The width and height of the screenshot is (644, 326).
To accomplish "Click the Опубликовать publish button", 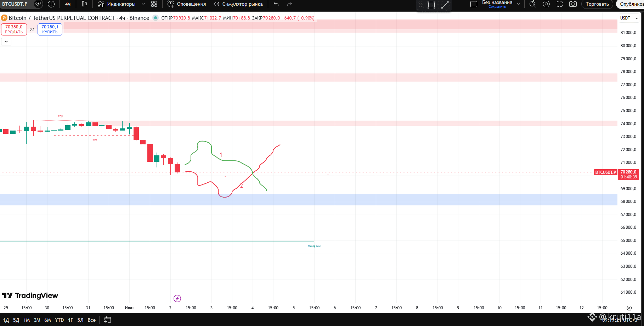I will [630, 4].
